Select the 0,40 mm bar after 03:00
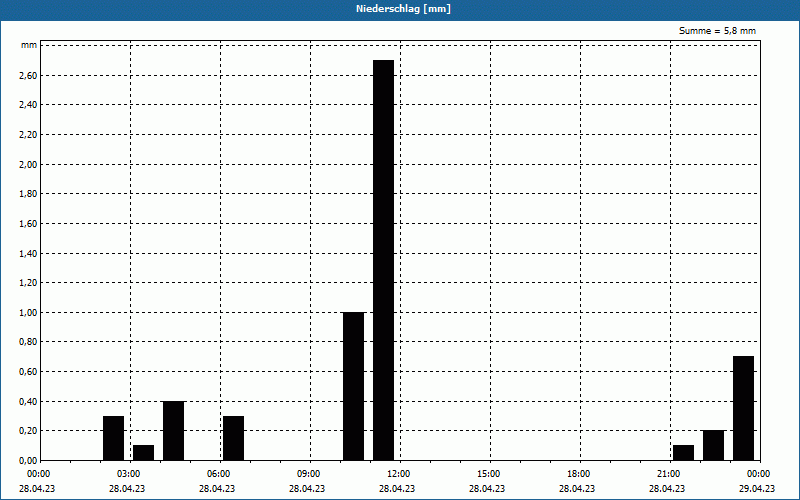This screenshot has height=500, width=800. [x=173, y=431]
